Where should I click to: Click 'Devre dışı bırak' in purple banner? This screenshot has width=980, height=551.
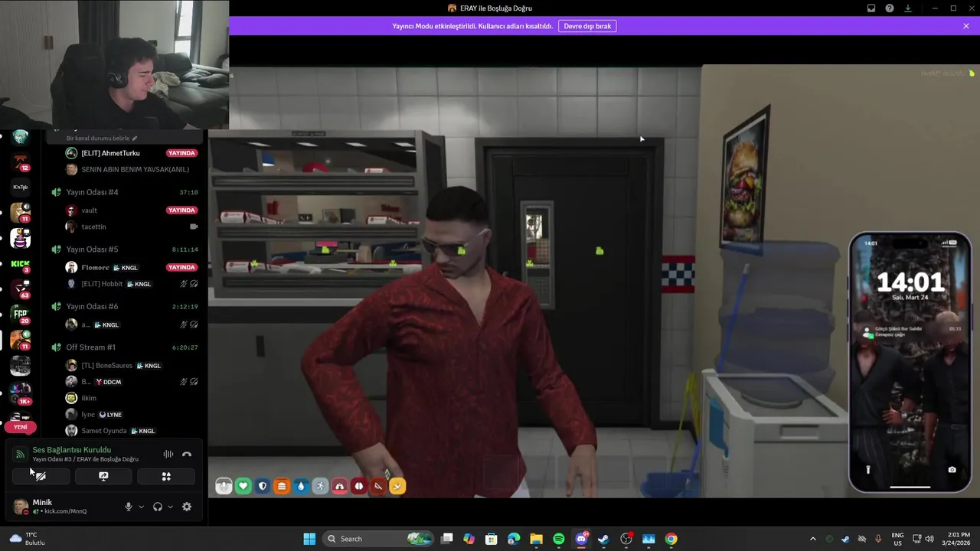pos(587,26)
